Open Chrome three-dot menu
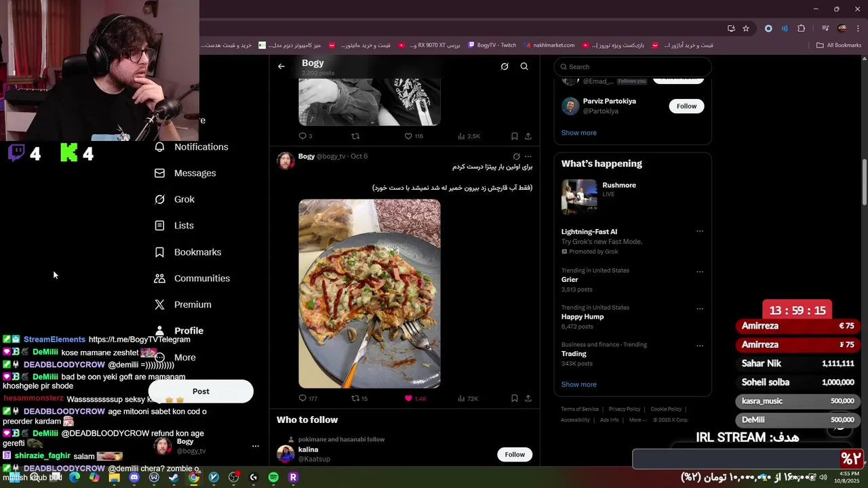This screenshot has height=488, width=868. [856, 28]
